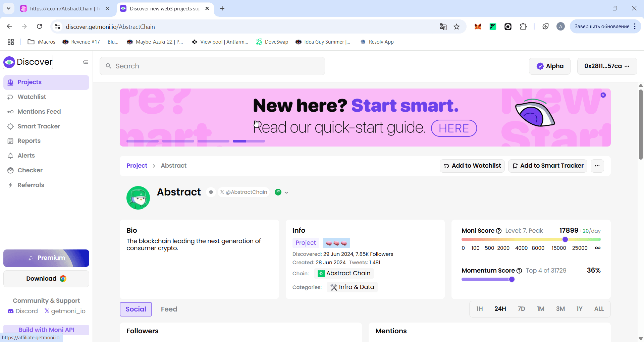Open Moni Score help icon

(x=499, y=231)
